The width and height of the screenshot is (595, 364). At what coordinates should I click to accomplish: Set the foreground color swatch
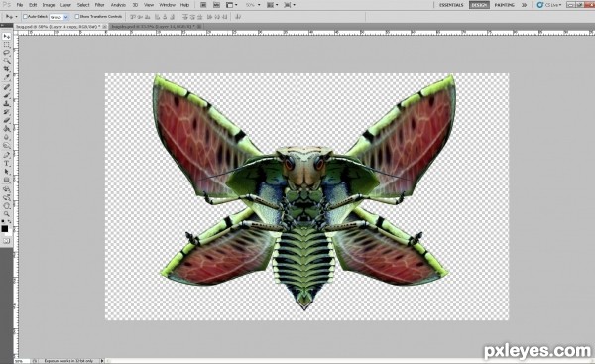click(4, 228)
